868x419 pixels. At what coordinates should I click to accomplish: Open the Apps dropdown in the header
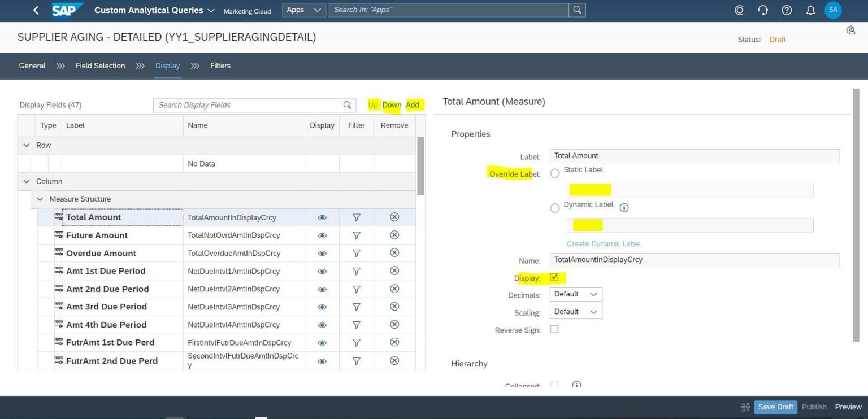pos(303,10)
